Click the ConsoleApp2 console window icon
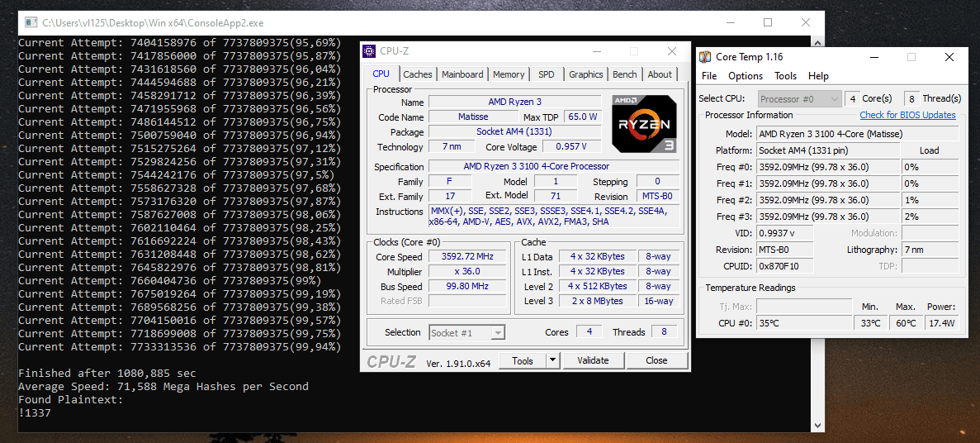 [31, 23]
